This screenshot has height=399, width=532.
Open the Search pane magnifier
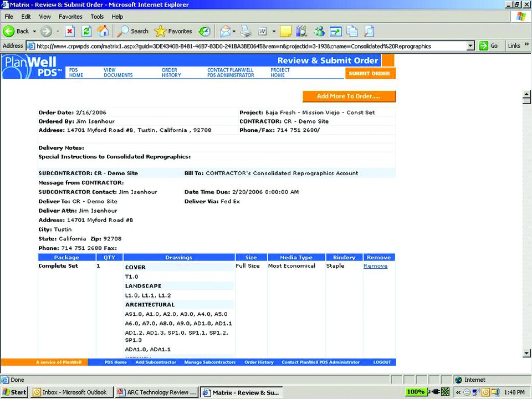(123, 31)
